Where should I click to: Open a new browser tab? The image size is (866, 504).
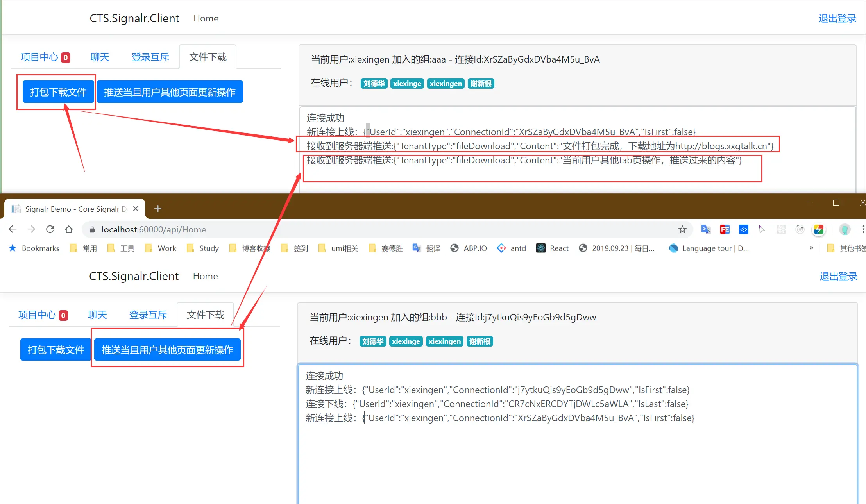(x=158, y=209)
